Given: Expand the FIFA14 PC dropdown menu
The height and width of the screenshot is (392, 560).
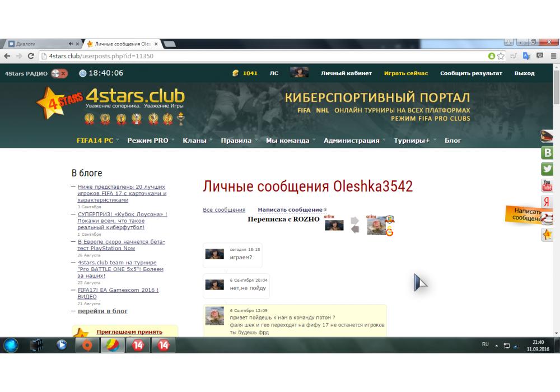Looking at the screenshot, I should point(97,141).
